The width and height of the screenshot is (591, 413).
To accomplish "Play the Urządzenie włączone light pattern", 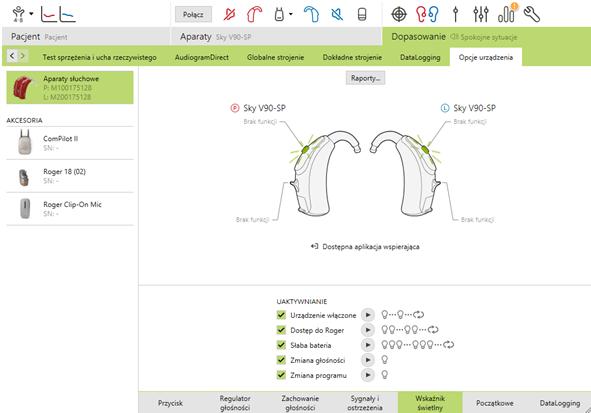I will (x=368, y=315).
